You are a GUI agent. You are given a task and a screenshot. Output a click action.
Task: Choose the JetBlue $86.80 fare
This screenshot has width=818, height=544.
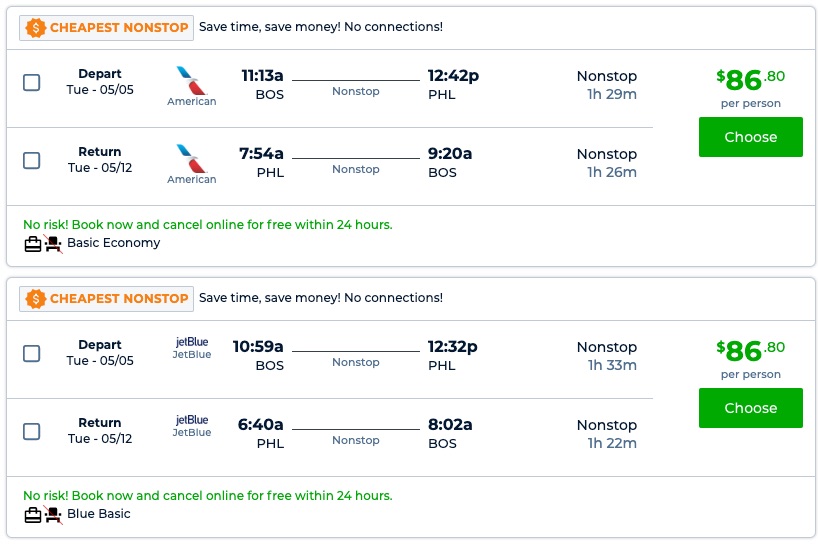750,408
